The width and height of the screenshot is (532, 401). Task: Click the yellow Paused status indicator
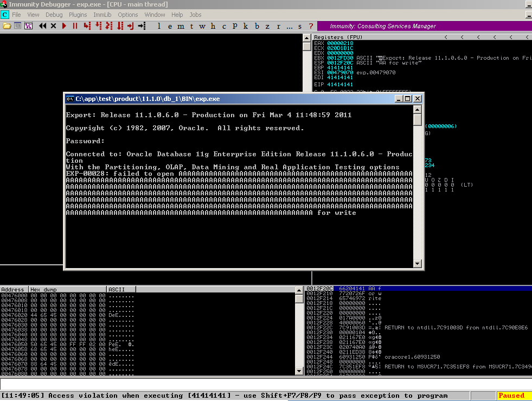513,396
